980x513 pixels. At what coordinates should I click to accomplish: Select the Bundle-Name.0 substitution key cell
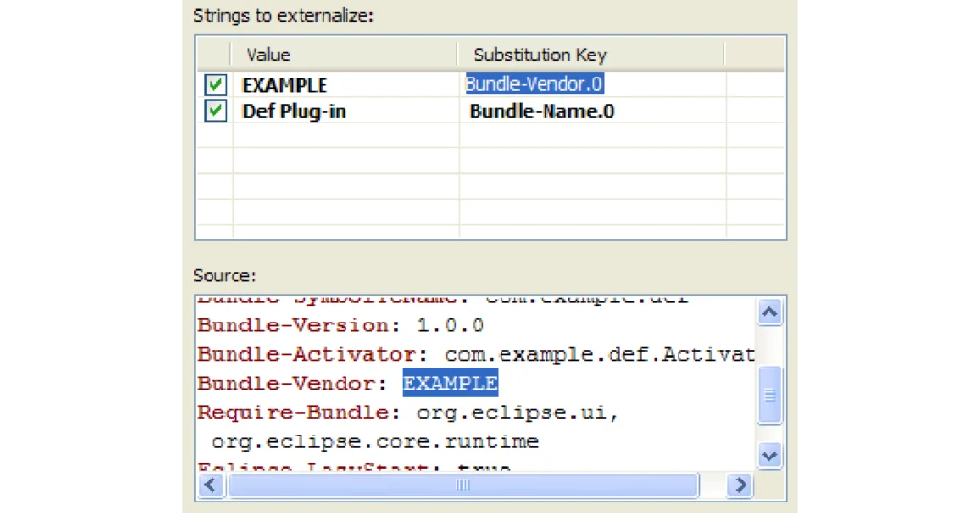coord(592,111)
